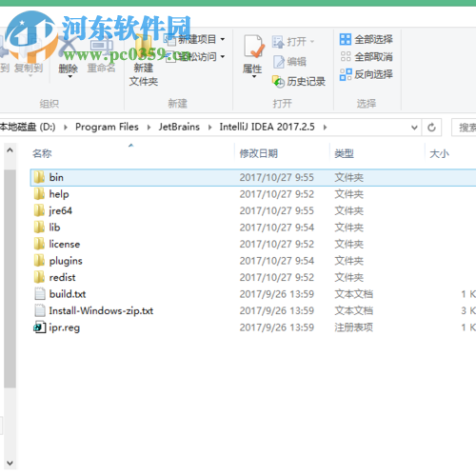Expand the dropdown arrow under Delete (删除)

pos(69,76)
